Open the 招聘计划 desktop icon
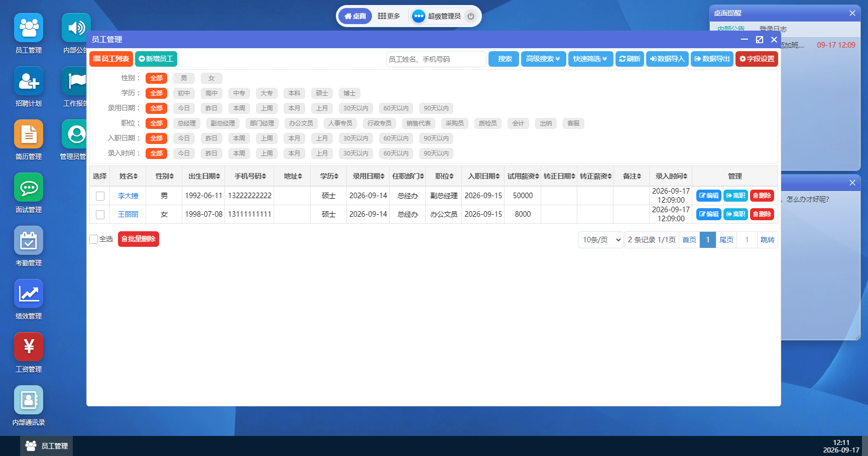Viewport: 868px width, 456px height. pos(29,81)
